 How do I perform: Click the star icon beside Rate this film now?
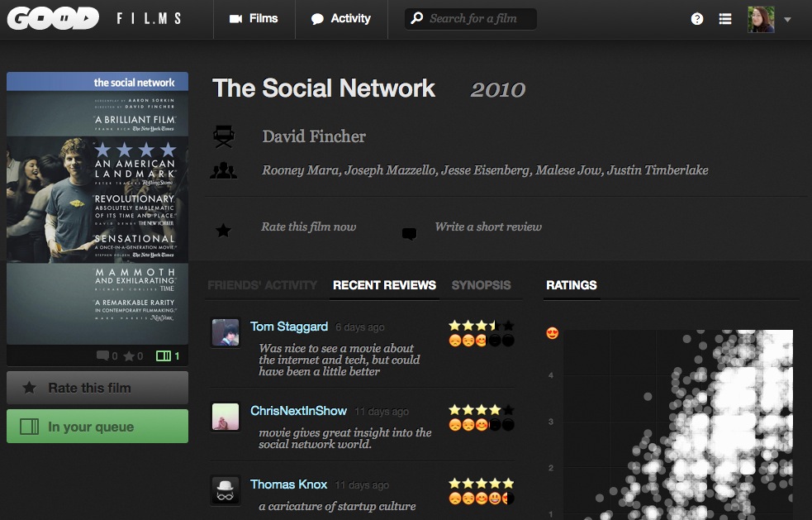(223, 230)
